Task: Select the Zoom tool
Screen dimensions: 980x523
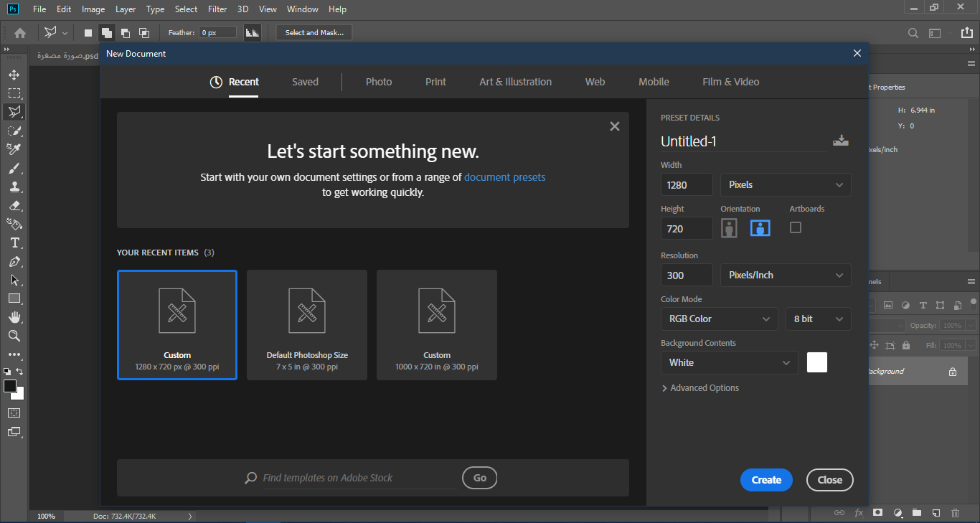Action: coord(14,336)
